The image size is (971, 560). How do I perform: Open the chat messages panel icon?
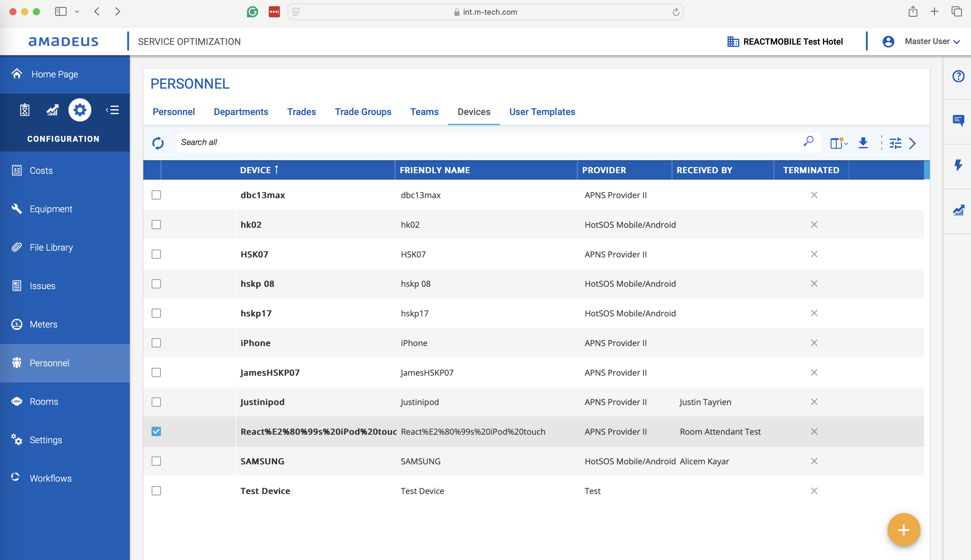tap(958, 121)
